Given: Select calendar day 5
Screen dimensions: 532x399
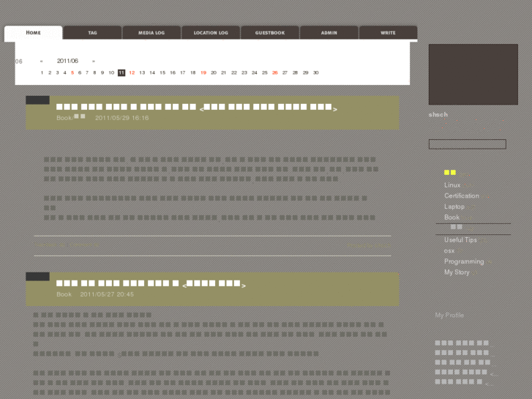Looking at the screenshot, I should (x=72, y=72).
